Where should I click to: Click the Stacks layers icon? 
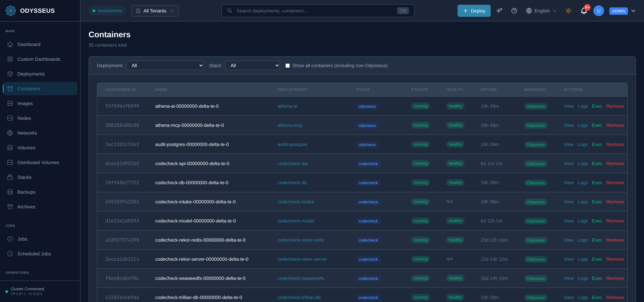[x=10, y=177]
